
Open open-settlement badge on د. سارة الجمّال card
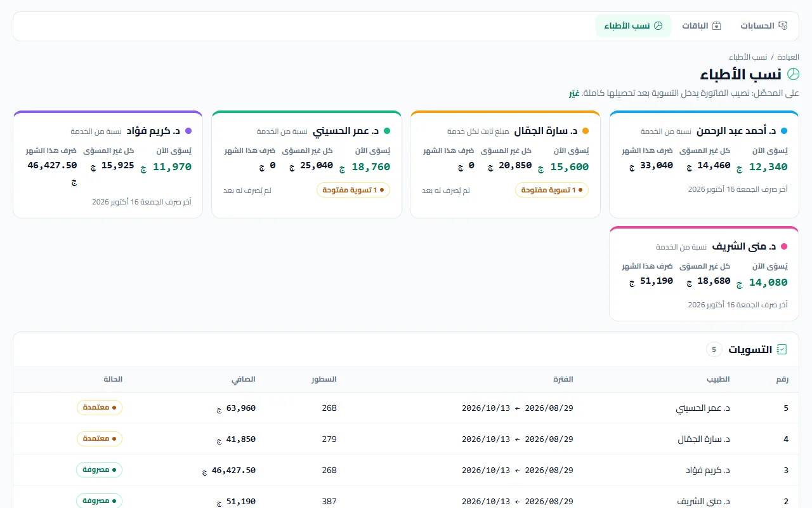point(552,190)
